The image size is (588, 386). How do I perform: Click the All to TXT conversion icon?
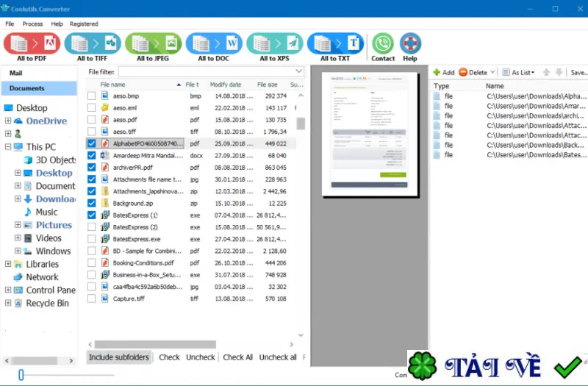point(336,43)
